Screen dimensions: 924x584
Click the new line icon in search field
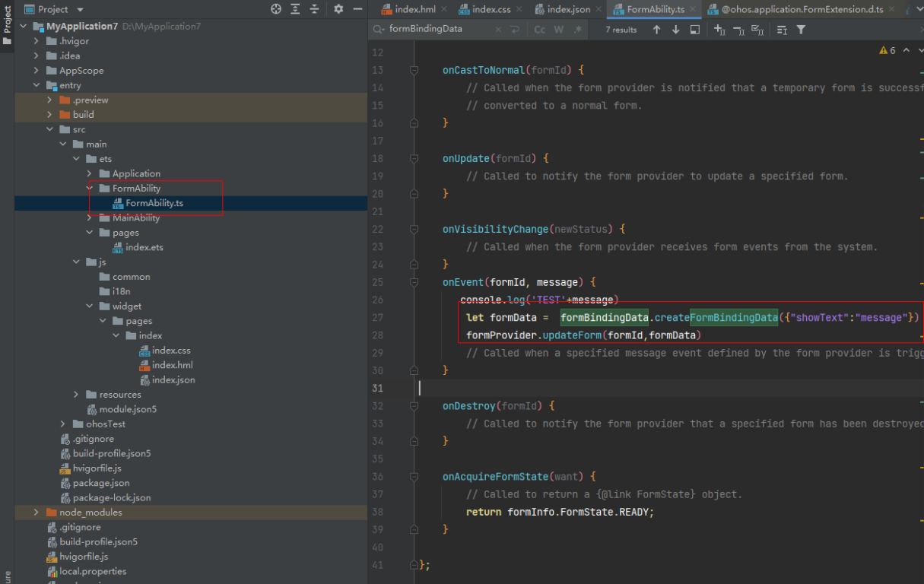(515, 30)
